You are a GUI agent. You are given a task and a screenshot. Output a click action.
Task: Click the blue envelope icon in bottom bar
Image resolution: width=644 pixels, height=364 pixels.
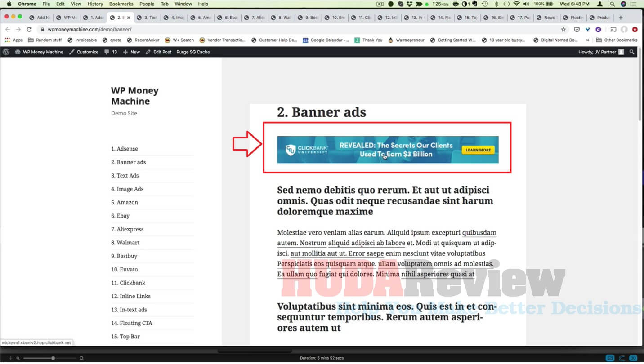coord(610,358)
